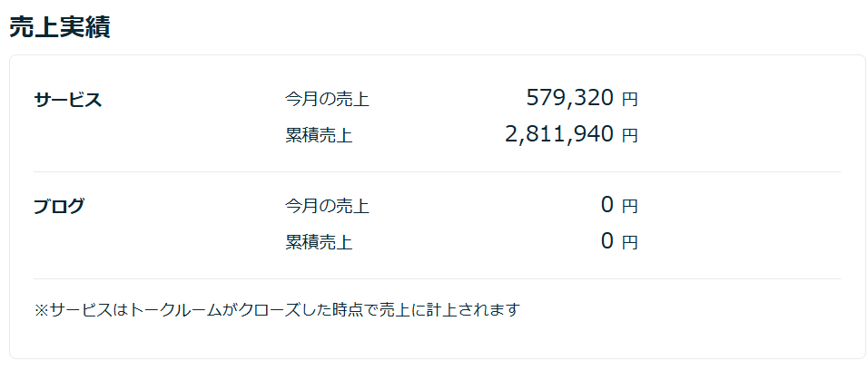Screen dimensions: 868x370
Task: Click the divider between サービス and ブログ
Action: [437, 171]
